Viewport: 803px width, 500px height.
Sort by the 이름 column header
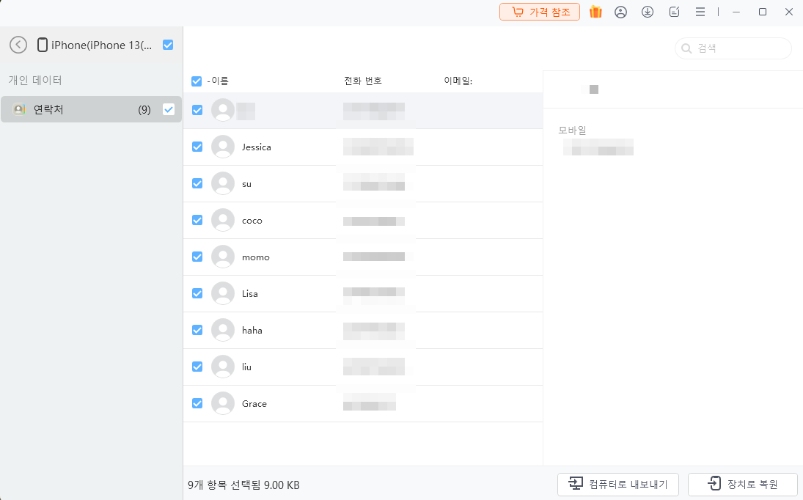point(220,81)
